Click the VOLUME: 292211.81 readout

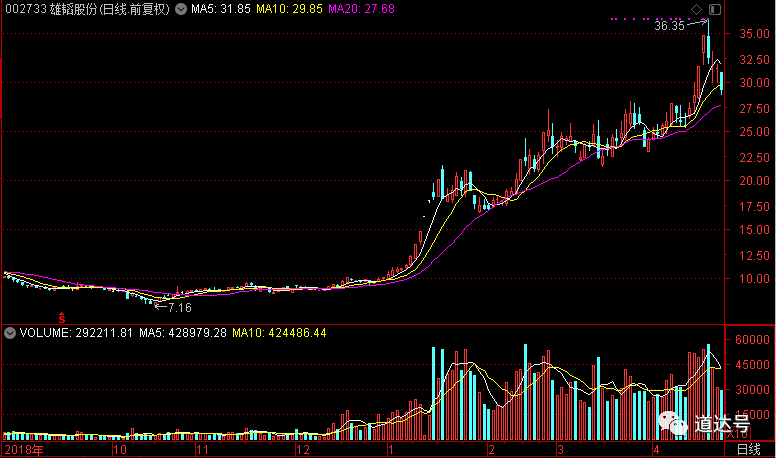pyautogui.click(x=76, y=333)
